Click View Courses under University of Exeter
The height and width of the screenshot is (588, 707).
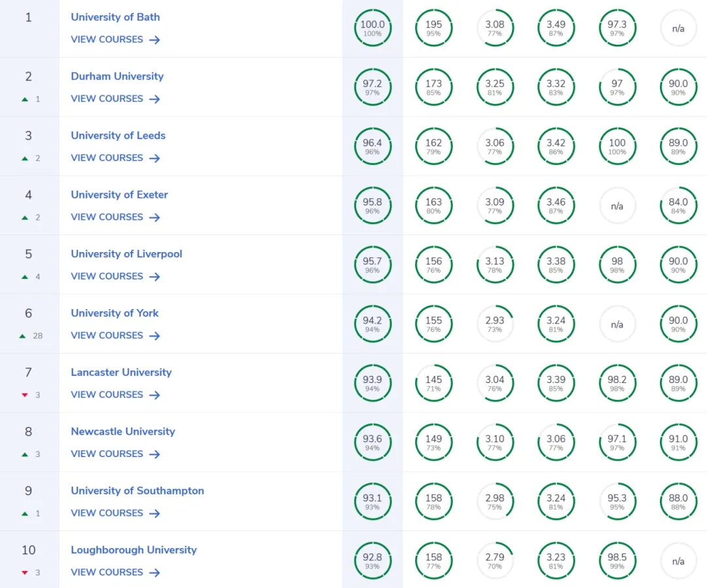pyautogui.click(x=107, y=217)
